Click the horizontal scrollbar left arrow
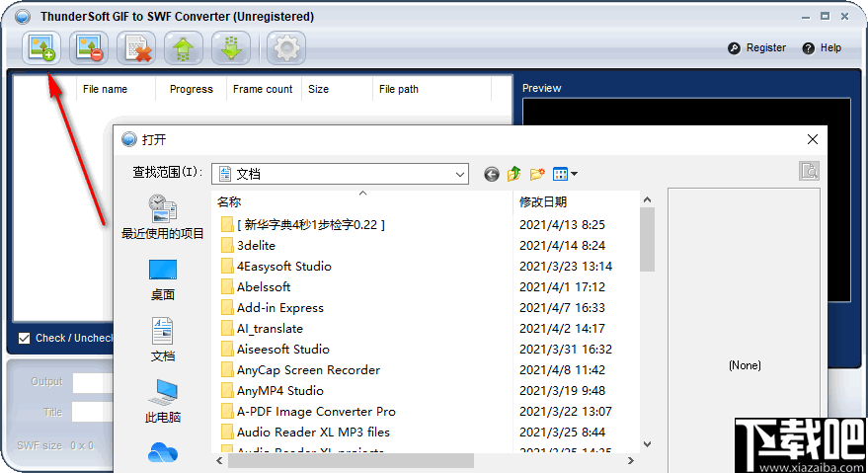 pos(220,461)
